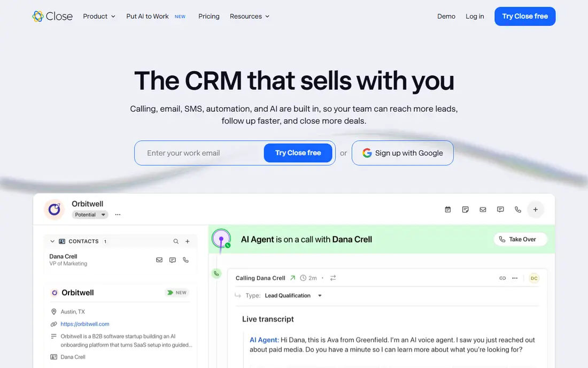This screenshot has width=588, height=368.
Task: Open Put AI to Work page
Action: pos(148,16)
